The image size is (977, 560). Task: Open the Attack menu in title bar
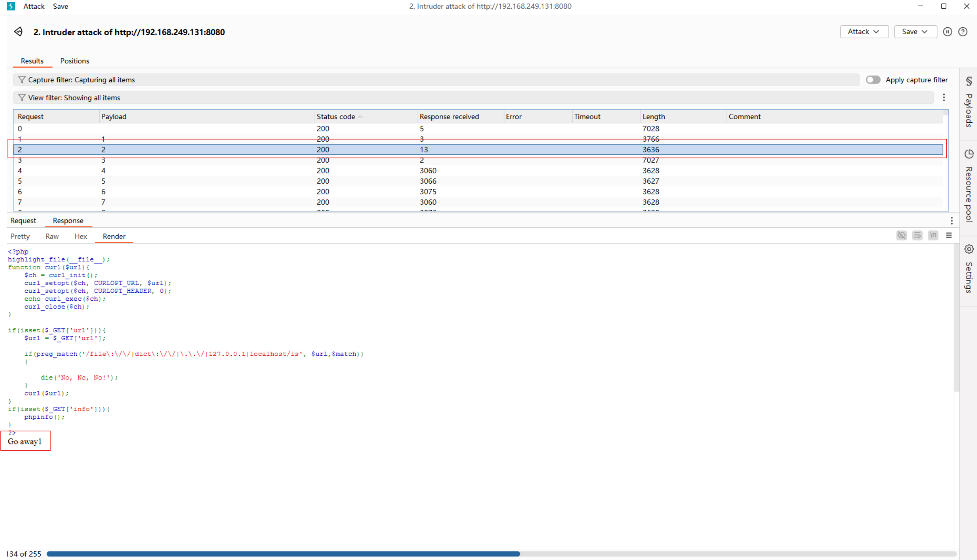click(34, 6)
